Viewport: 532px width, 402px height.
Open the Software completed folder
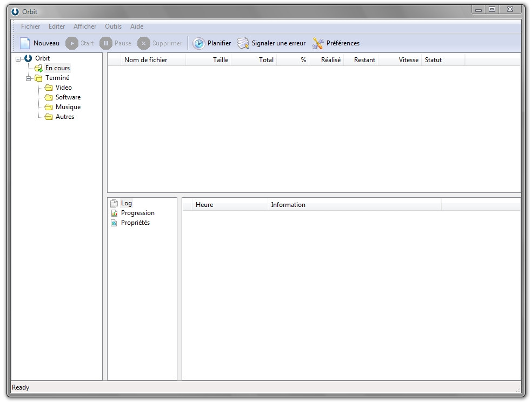68,97
